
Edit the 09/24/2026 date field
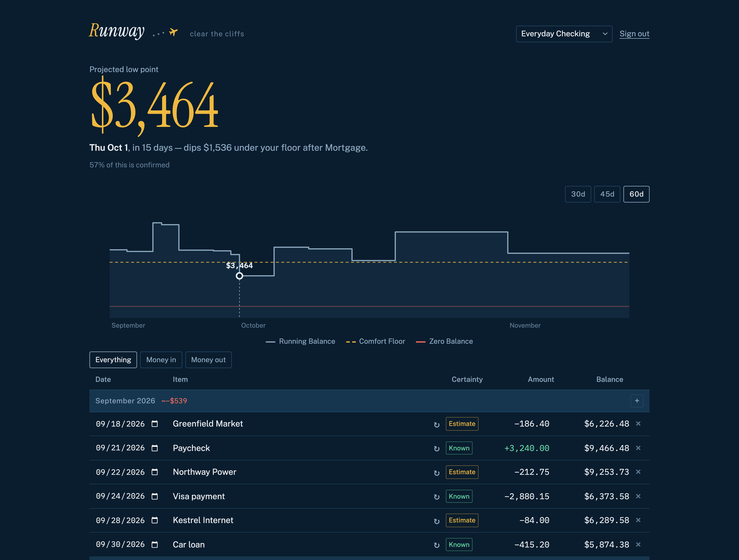tap(120, 496)
